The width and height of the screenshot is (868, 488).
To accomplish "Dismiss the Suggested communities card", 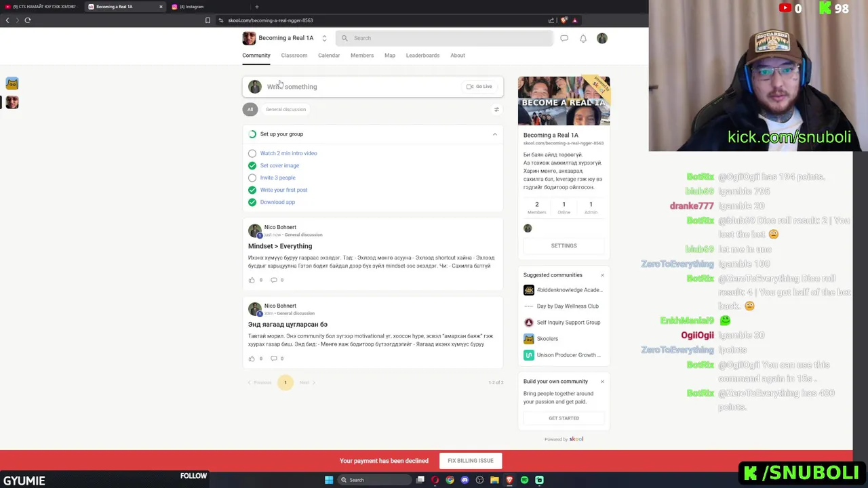I will pos(602,275).
